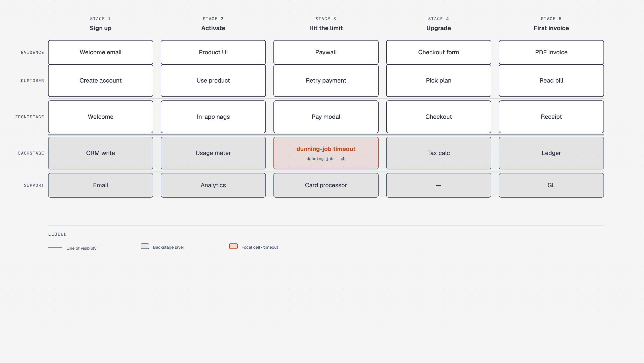
Task: Click the SUPPORT row label
Action: (x=34, y=185)
